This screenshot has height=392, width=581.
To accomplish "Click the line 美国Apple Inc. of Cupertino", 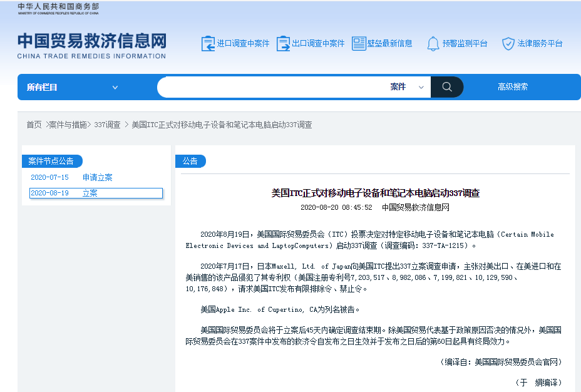I will [x=280, y=309].
